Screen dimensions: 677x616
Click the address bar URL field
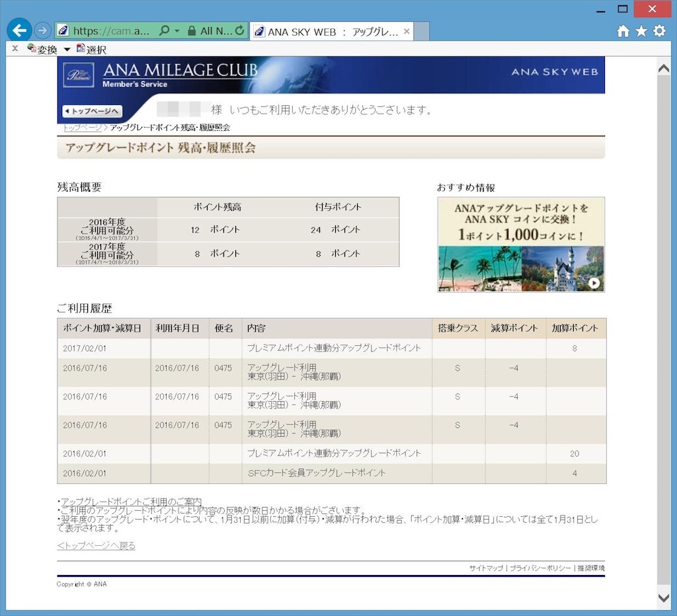pos(111,31)
